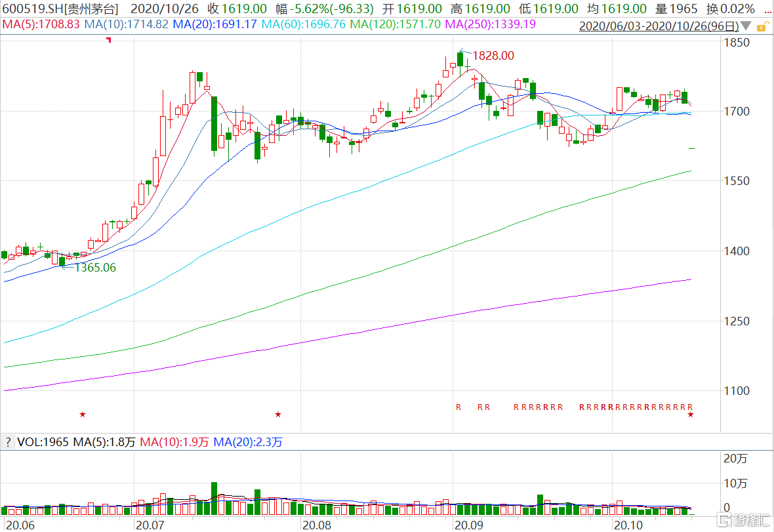Click the volume figure 量1965 in header
Image resolution: width=774 pixels, height=532 pixels.
pyautogui.click(x=676, y=9)
